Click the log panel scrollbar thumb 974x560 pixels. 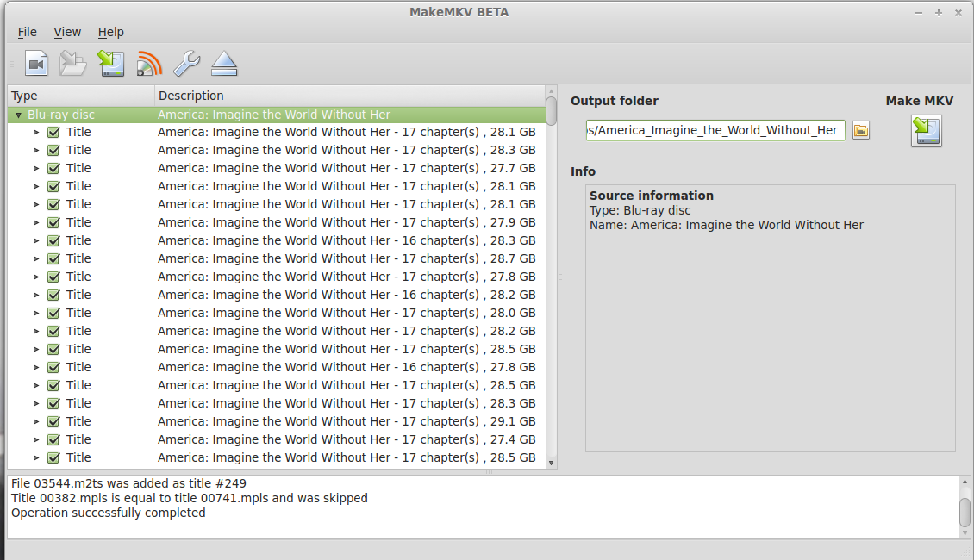[x=965, y=512]
